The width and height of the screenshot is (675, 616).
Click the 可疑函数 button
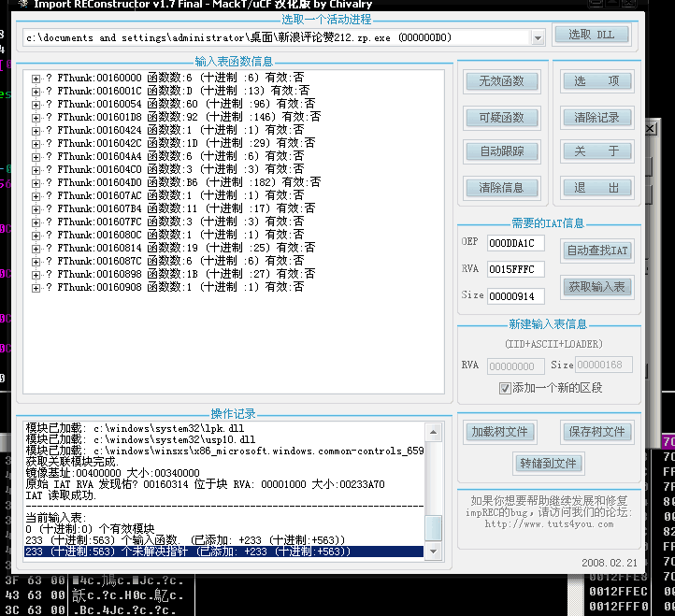[x=502, y=118]
